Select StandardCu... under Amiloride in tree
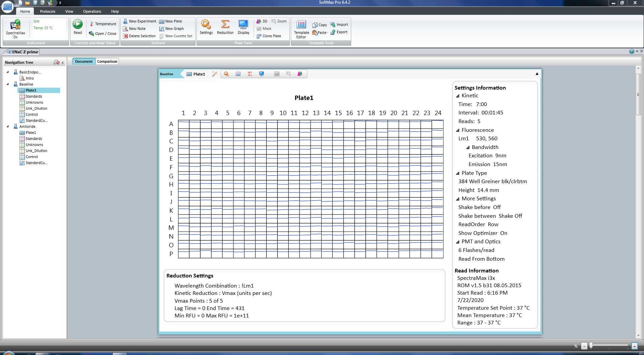Image resolution: width=644 pixels, height=355 pixels. click(x=36, y=163)
